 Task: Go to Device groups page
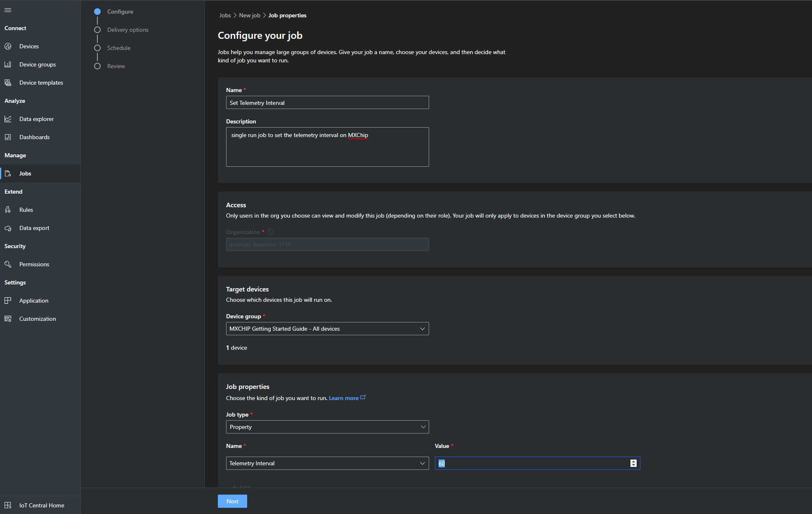coord(38,64)
